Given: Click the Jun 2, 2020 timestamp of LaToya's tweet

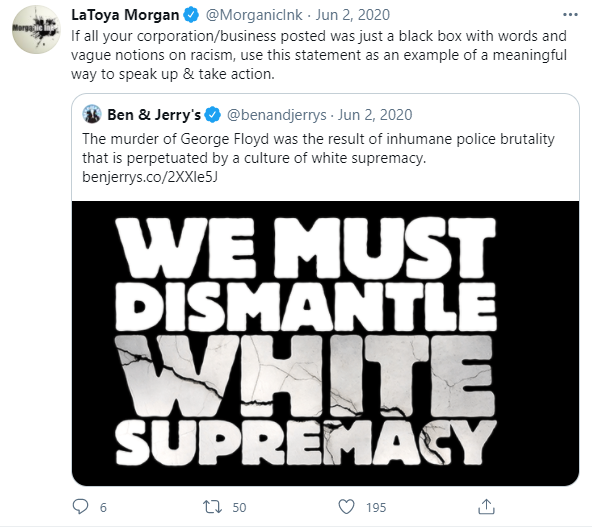Looking at the screenshot, I should pyautogui.click(x=353, y=15).
